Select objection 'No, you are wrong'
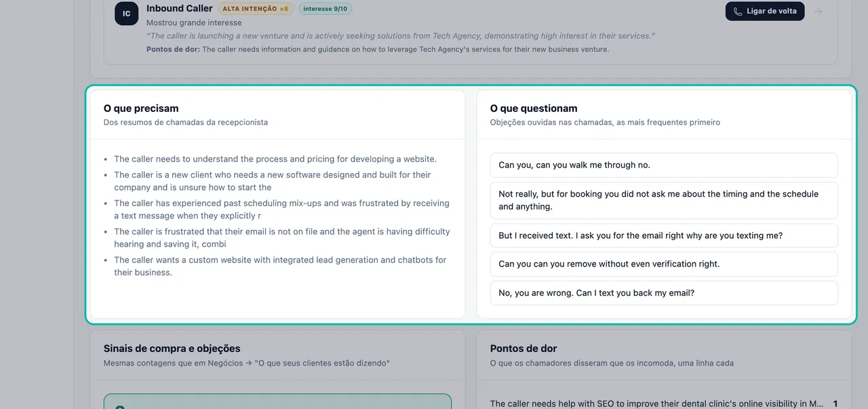 coord(664,293)
